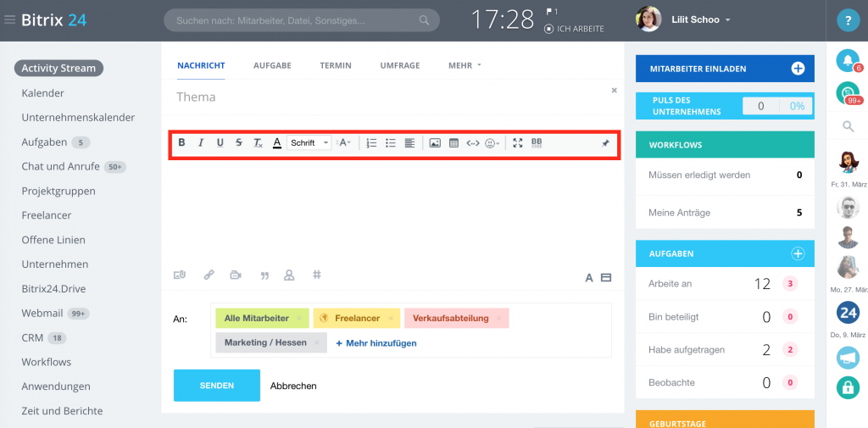Open Meine Anträge workflows
This screenshot has height=428, width=868.
726,212
